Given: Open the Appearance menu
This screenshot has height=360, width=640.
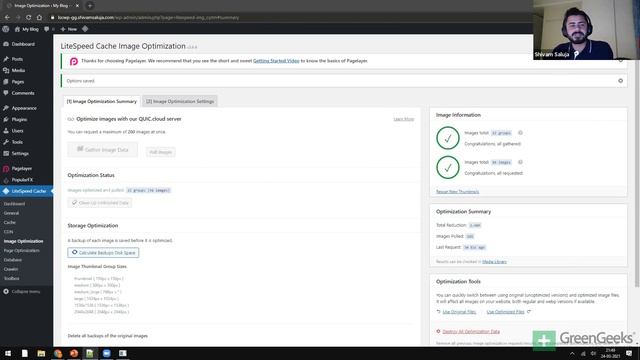Looking at the screenshot, I should pos(24,108).
